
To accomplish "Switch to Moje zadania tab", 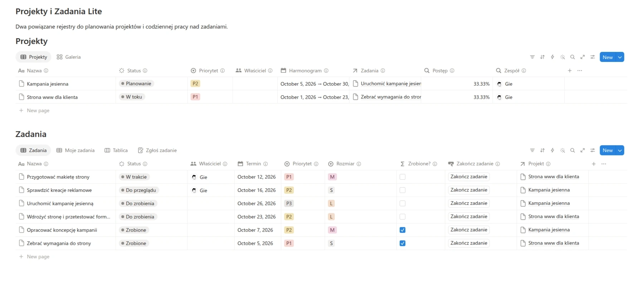I will pos(75,150).
